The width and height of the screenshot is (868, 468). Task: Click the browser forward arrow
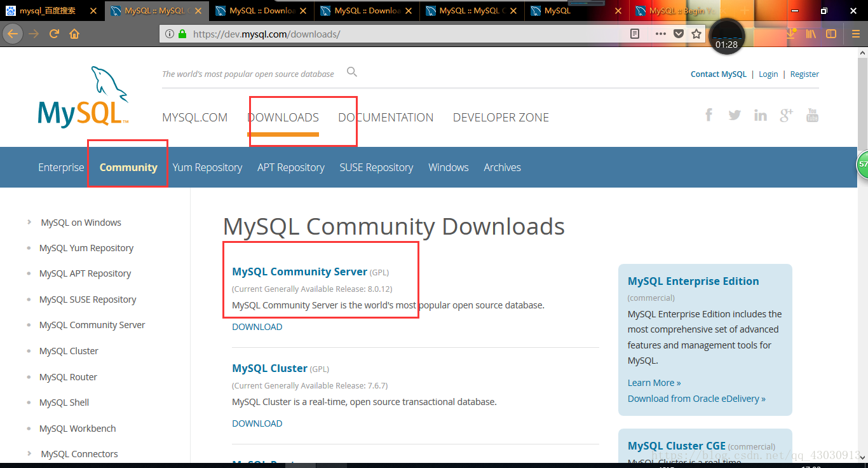tap(34, 34)
